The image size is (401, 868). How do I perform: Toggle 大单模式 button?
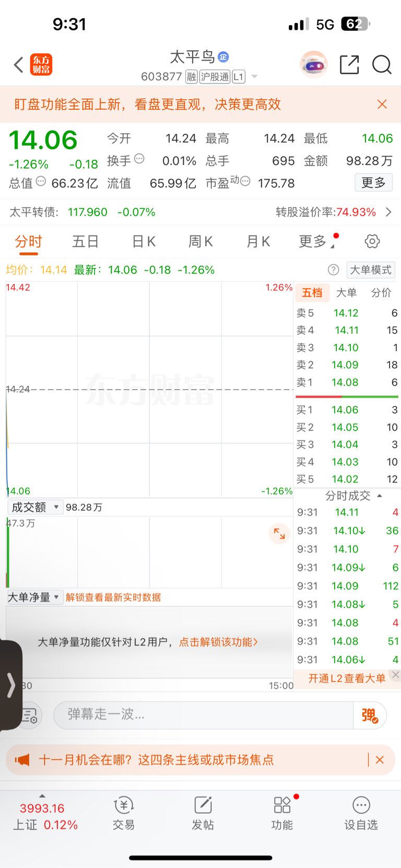[371, 270]
